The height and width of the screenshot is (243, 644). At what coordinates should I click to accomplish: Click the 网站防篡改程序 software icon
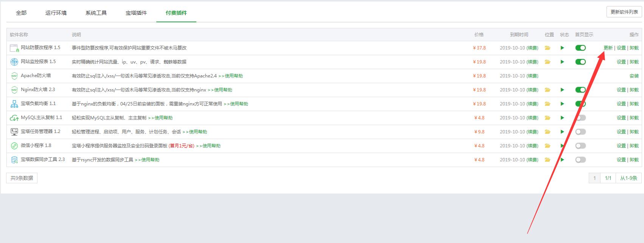coord(14,48)
